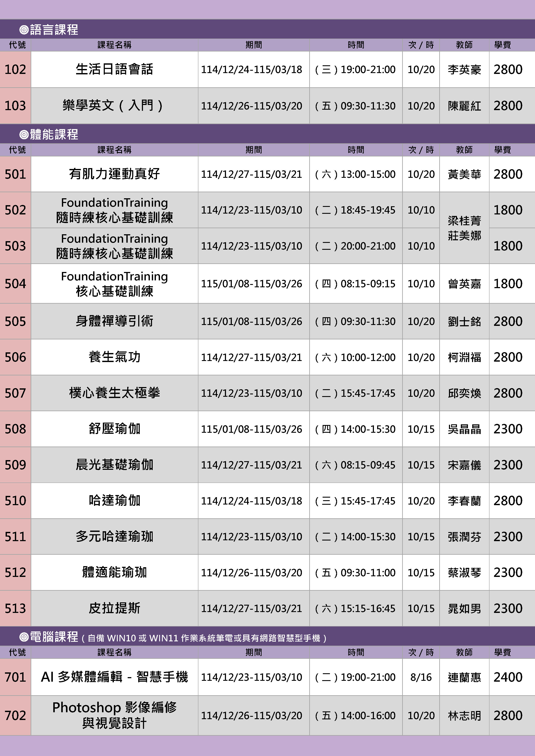The image size is (535, 756).
Task: Select the 樸心養生太極拳 course row
Action: coord(114,393)
